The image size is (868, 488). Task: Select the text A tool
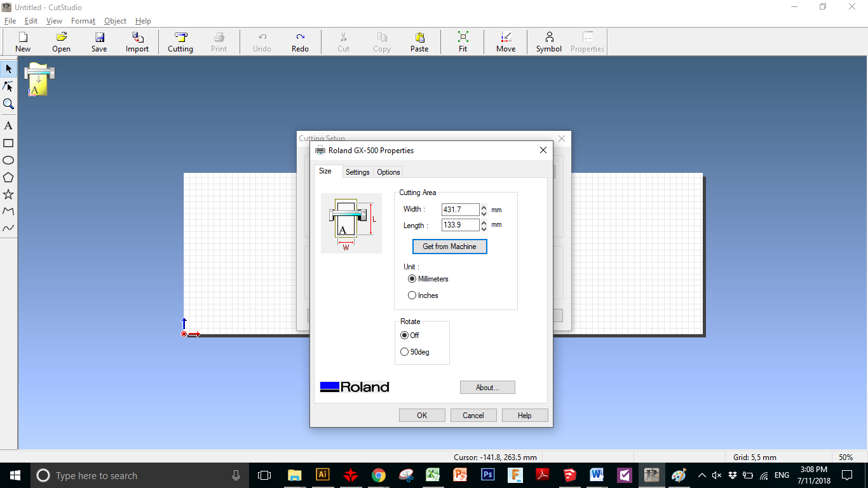pyautogui.click(x=8, y=126)
